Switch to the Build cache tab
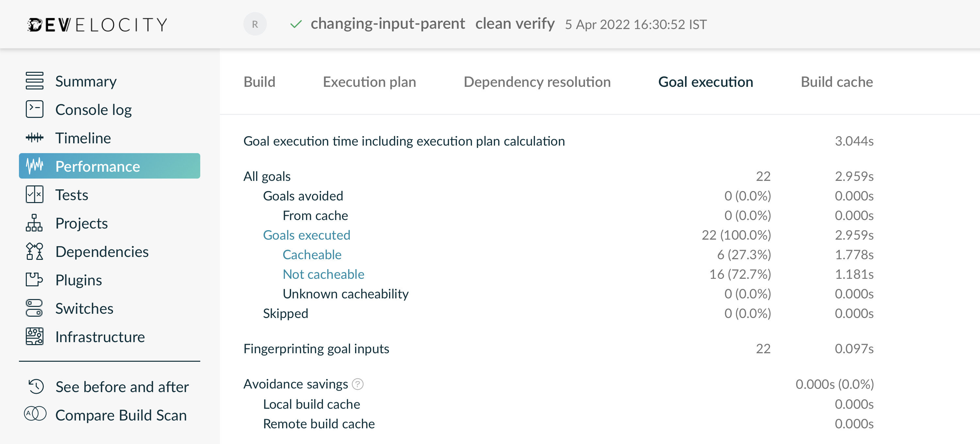 click(837, 82)
